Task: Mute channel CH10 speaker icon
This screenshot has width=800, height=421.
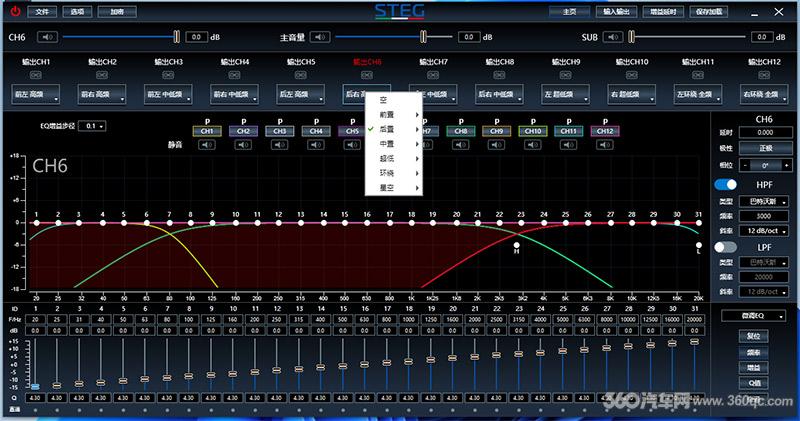Action: pos(533,145)
